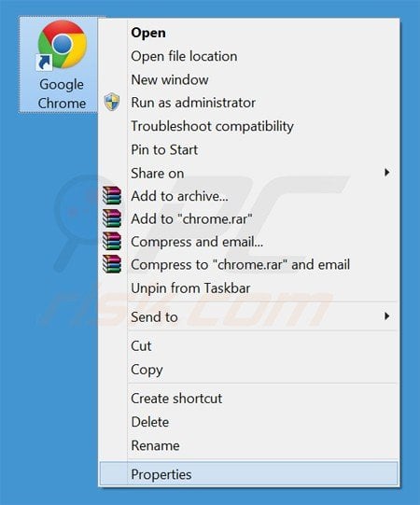
Task: Select Open file location
Action: [248, 56]
